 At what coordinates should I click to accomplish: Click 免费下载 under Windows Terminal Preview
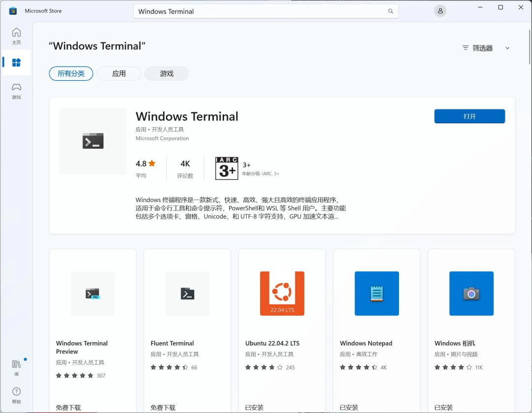[x=68, y=408]
